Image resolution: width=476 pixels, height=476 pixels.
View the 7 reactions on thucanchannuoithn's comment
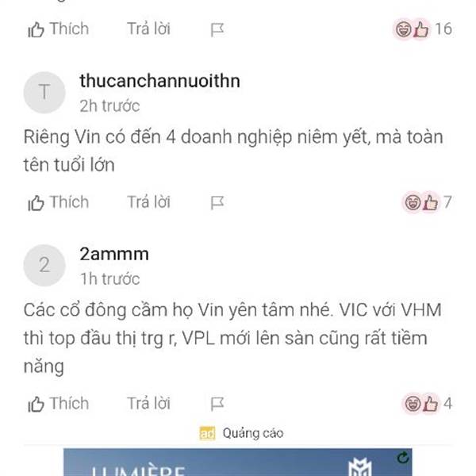point(427,202)
